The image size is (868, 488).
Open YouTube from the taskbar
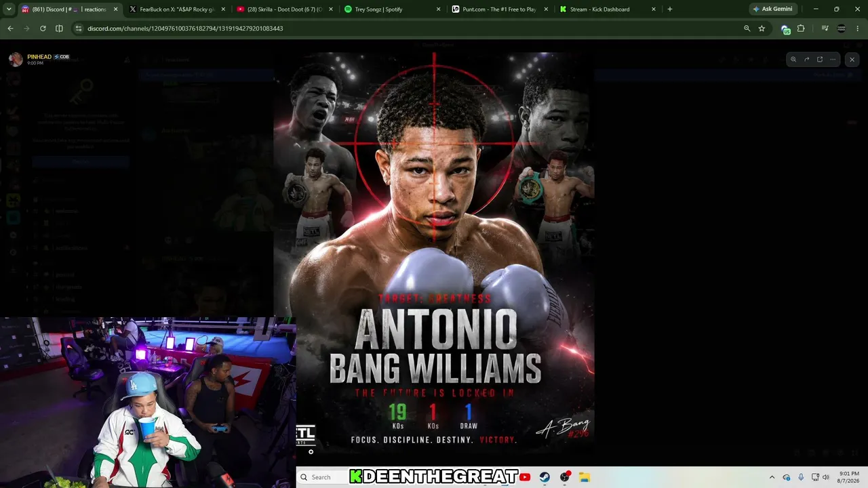coord(525,477)
